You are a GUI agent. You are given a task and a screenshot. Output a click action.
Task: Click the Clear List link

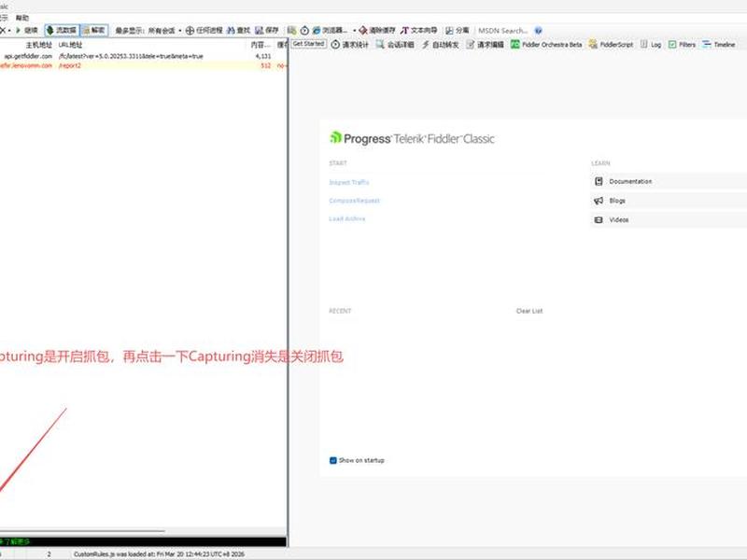click(x=529, y=311)
